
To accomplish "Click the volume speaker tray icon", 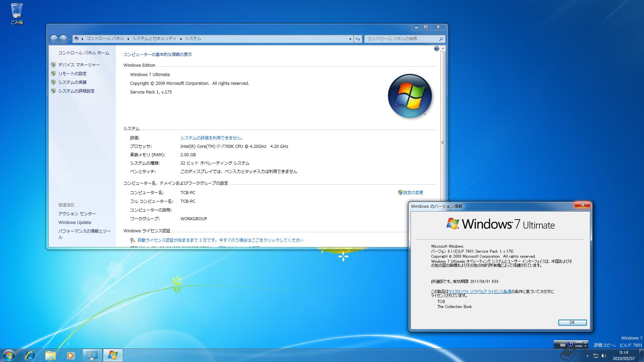I will tap(604, 356).
